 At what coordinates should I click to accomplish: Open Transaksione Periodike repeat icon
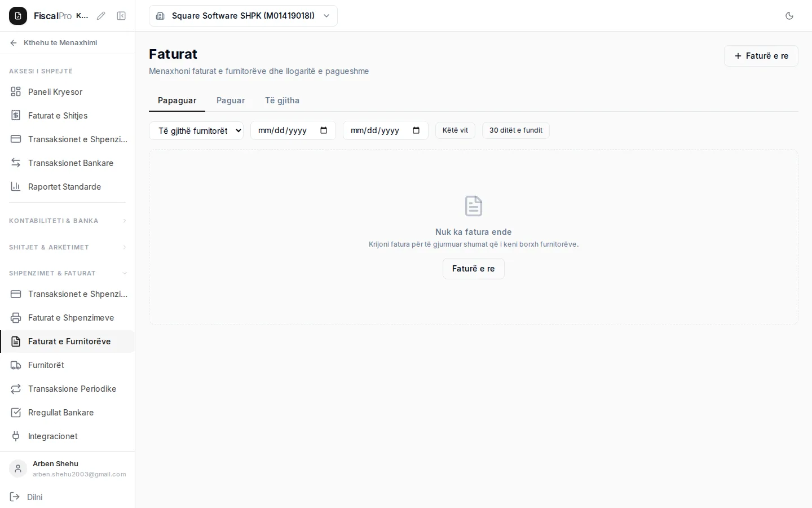pyautogui.click(x=16, y=388)
